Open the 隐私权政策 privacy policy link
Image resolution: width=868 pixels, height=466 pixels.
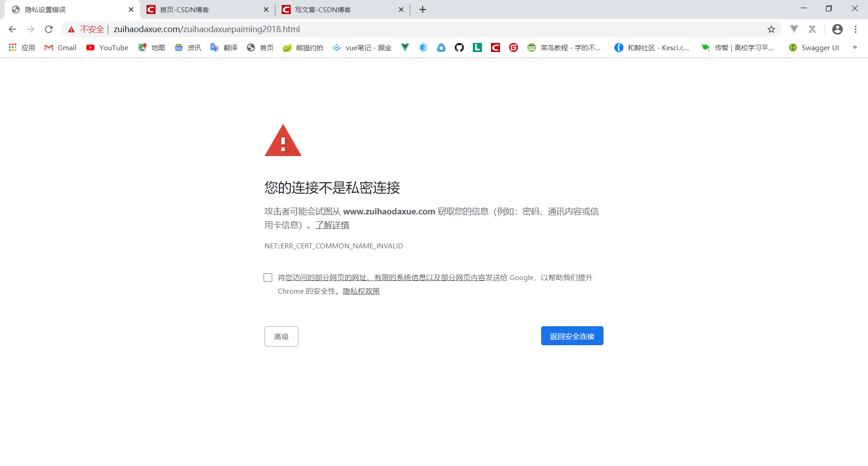click(360, 291)
